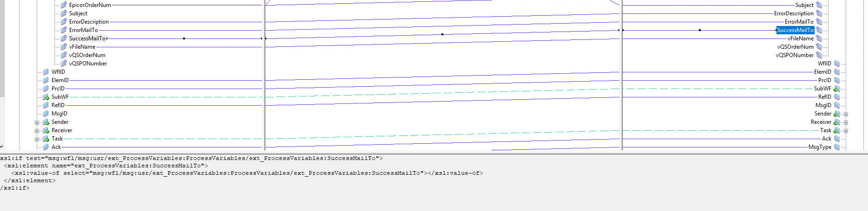Click the SuccessMailTo icon in right tree
868x211 pixels.
tap(819, 30)
